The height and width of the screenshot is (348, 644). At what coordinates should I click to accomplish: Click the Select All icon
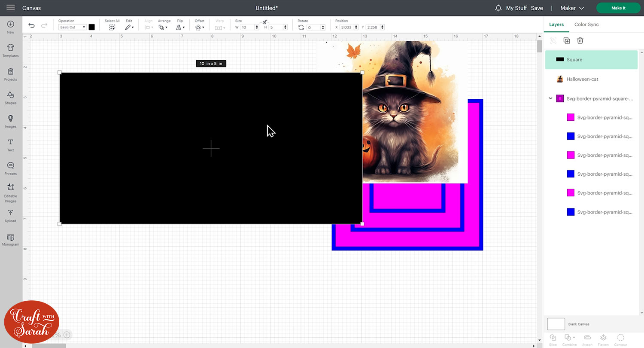[112, 27]
